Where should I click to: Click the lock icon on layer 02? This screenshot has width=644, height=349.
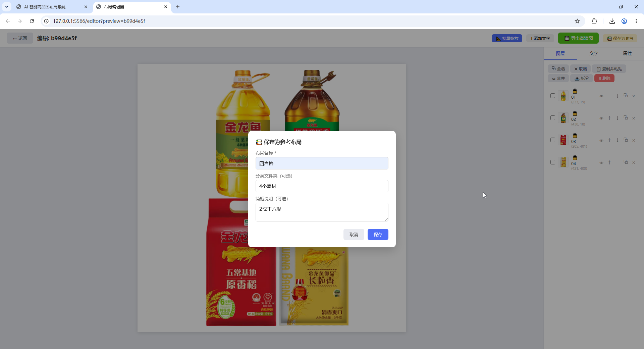(x=575, y=113)
